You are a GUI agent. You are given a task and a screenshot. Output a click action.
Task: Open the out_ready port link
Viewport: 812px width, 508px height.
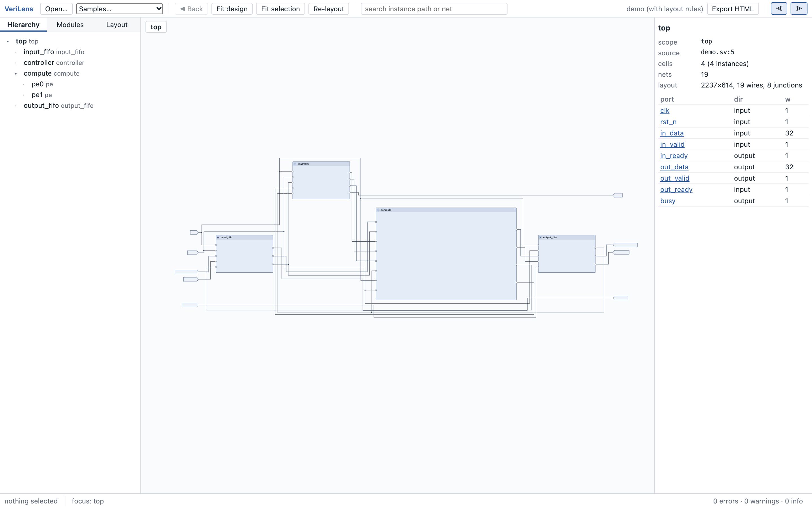point(676,189)
